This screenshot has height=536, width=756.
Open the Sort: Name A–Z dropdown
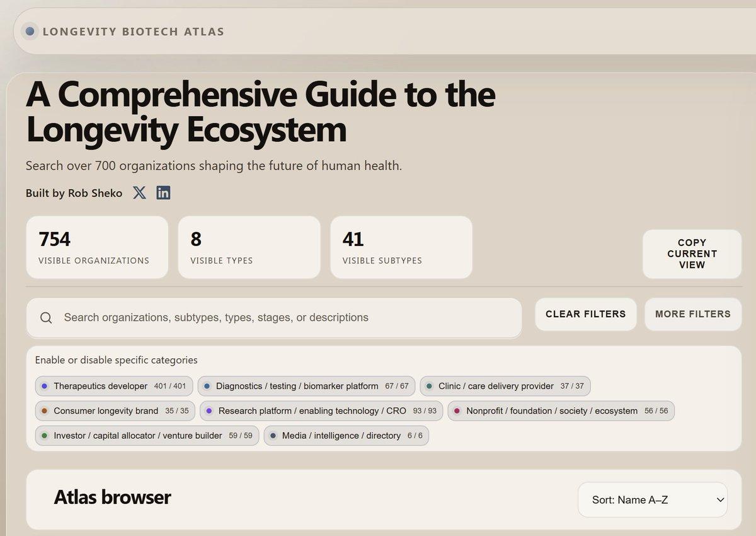(653, 500)
